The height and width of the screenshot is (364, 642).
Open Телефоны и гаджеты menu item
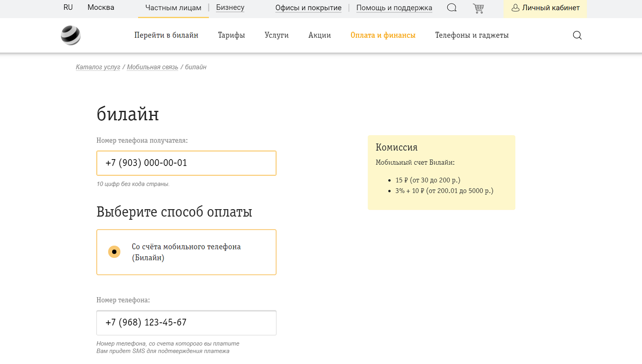(x=472, y=35)
